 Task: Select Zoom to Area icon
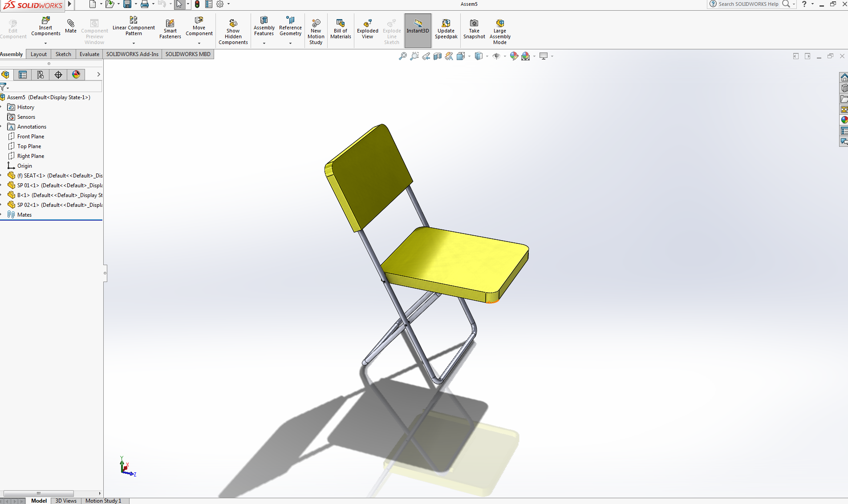point(414,56)
